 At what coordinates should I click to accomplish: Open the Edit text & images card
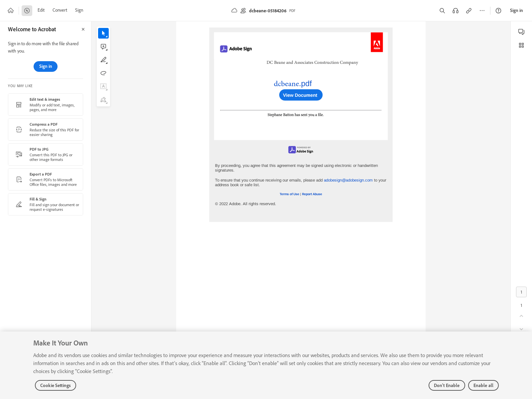point(46,104)
